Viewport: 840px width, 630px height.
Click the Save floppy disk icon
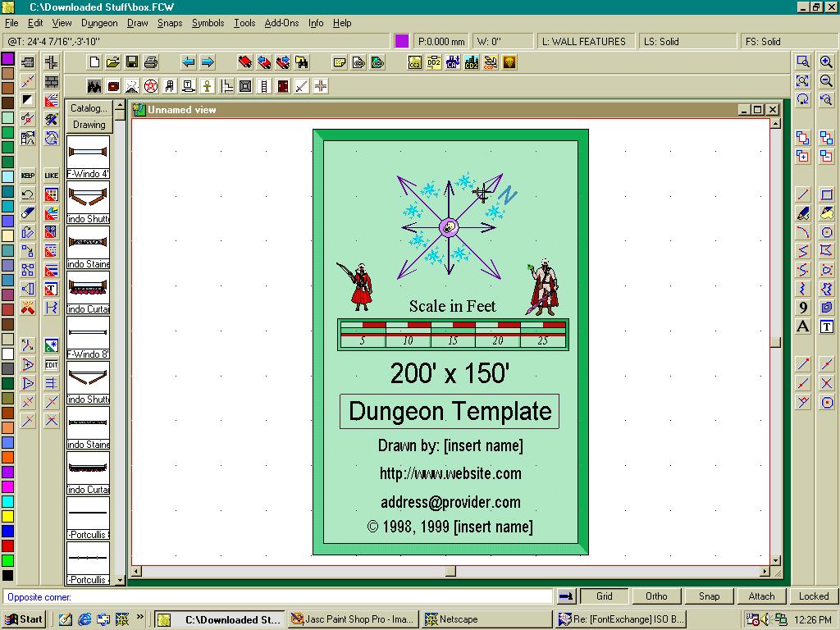(132, 62)
